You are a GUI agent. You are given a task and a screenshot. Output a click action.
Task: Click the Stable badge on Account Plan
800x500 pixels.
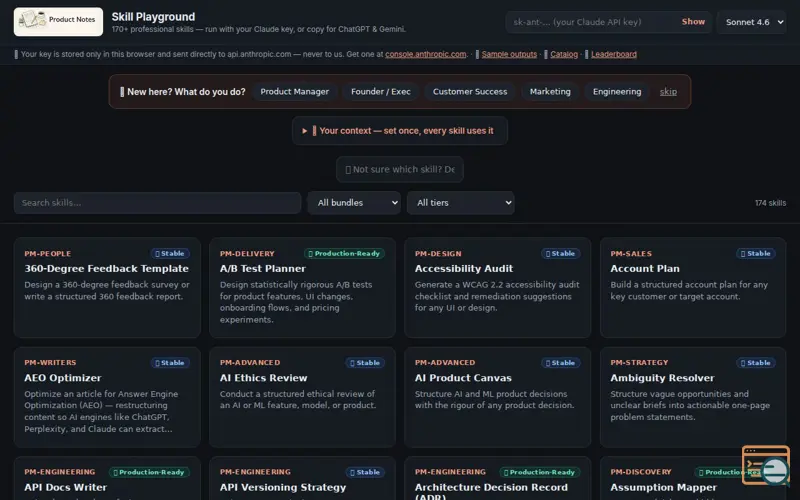756,254
